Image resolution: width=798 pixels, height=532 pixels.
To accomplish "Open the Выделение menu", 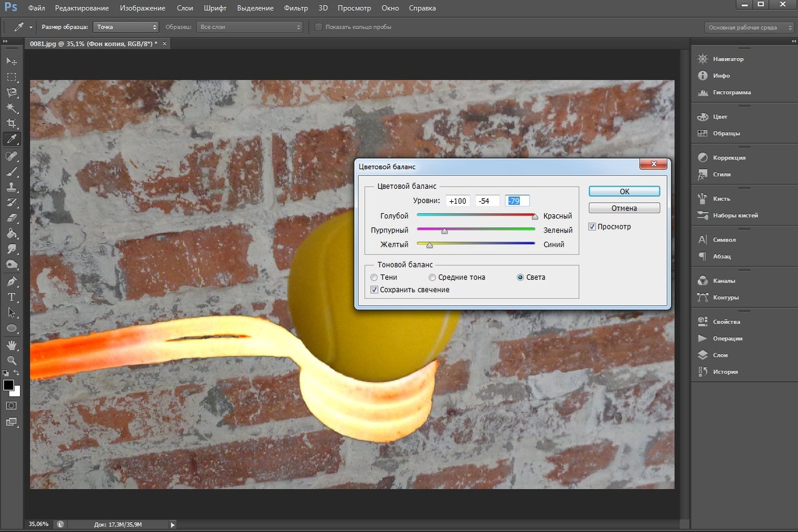I will coord(256,8).
